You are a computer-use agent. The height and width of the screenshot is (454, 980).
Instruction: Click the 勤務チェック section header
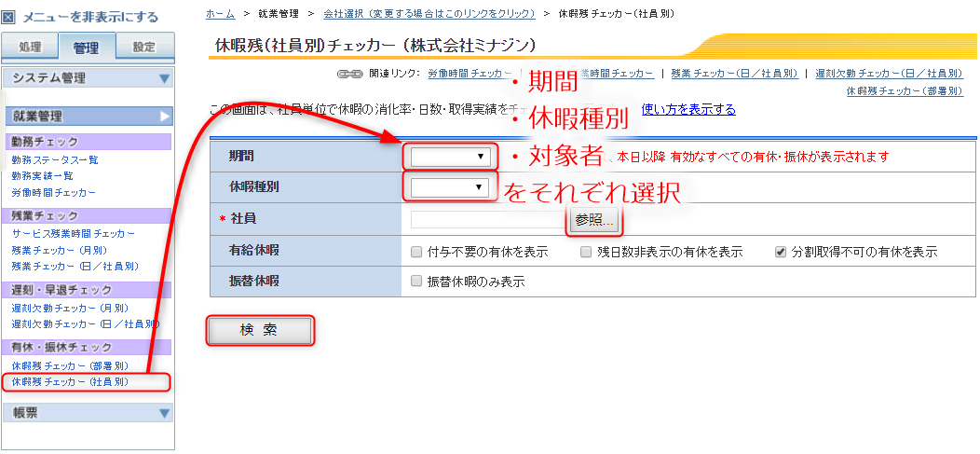(87, 142)
